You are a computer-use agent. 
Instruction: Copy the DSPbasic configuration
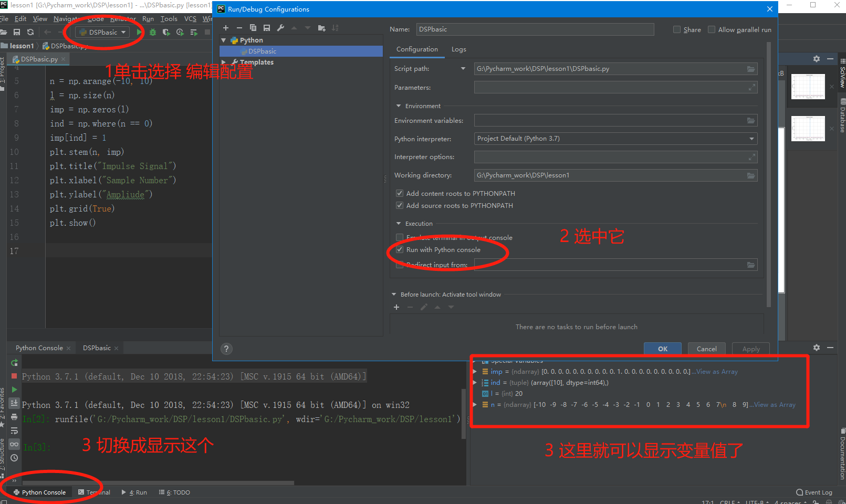254,28
